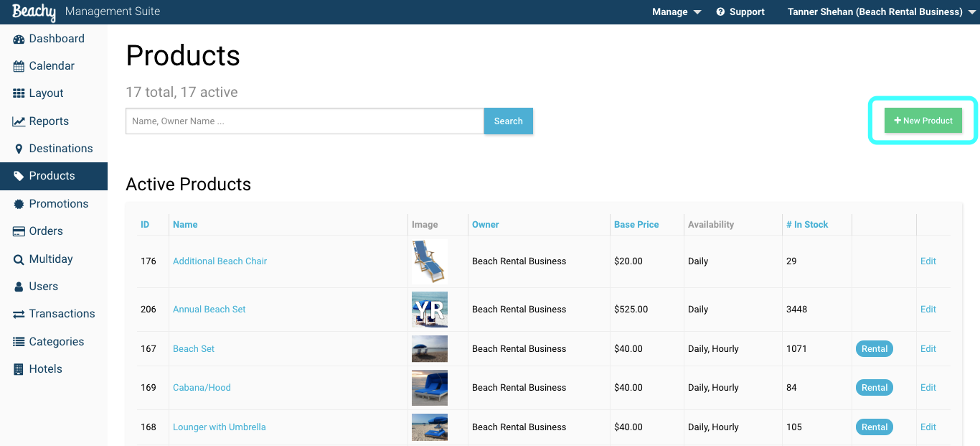980x446 pixels.
Task: Open the Calendar sidebar item
Action: tap(54, 66)
